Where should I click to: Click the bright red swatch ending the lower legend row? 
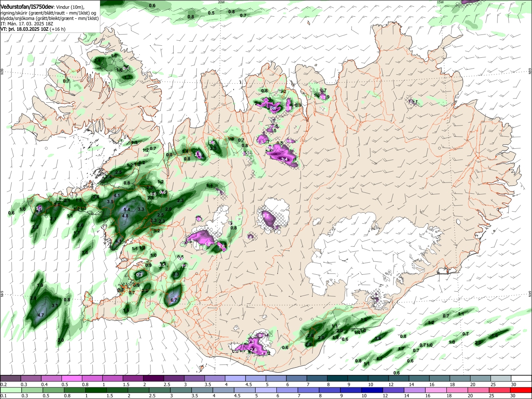click(x=521, y=390)
